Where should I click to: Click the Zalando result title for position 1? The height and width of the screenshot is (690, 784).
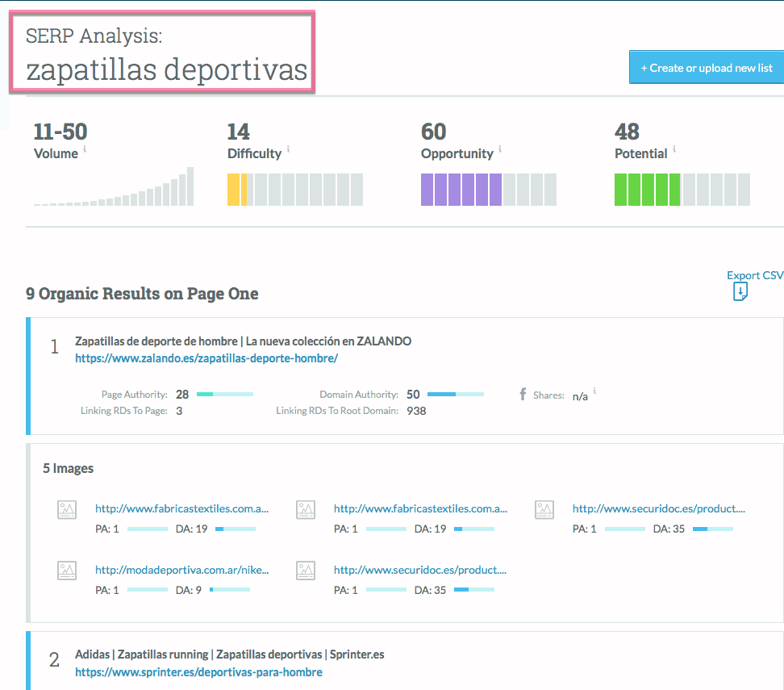(243, 341)
